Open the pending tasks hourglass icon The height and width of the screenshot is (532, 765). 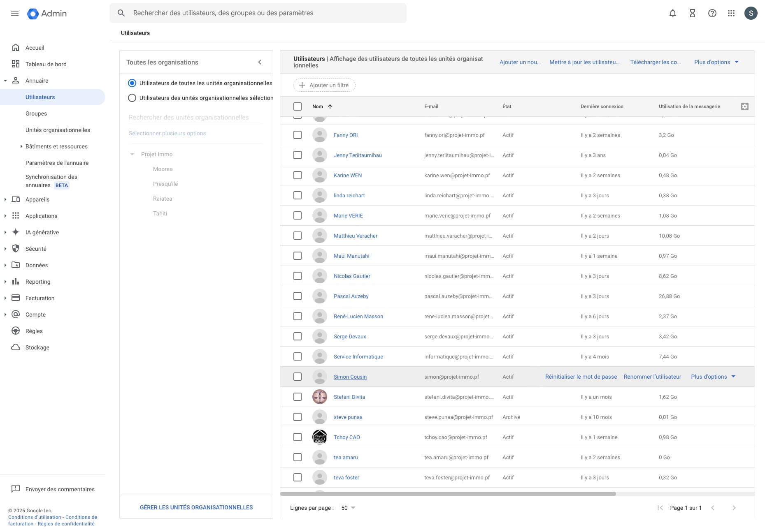point(692,13)
